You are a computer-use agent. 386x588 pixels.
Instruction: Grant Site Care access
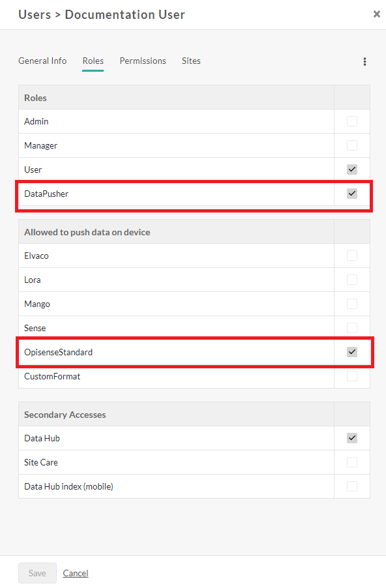(x=351, y=462)
